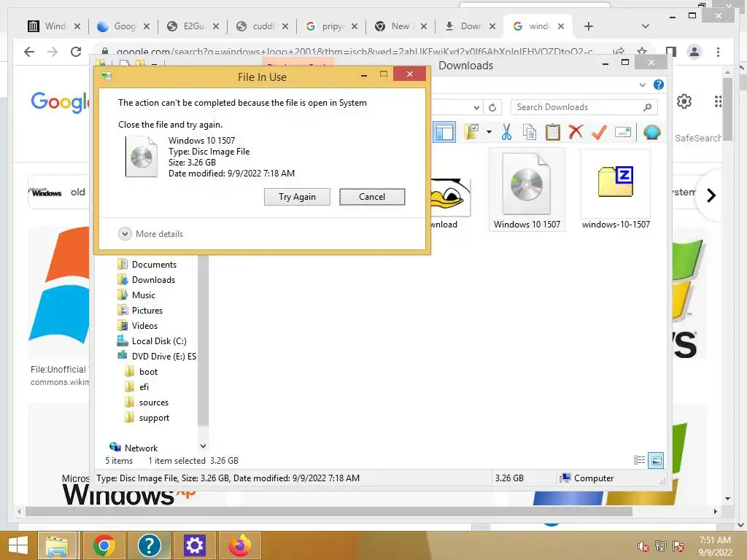Image resolution: width=747 pixels, height=560 pixels.
Task: Open Firefox from taskbar
Action: (240, 545)
